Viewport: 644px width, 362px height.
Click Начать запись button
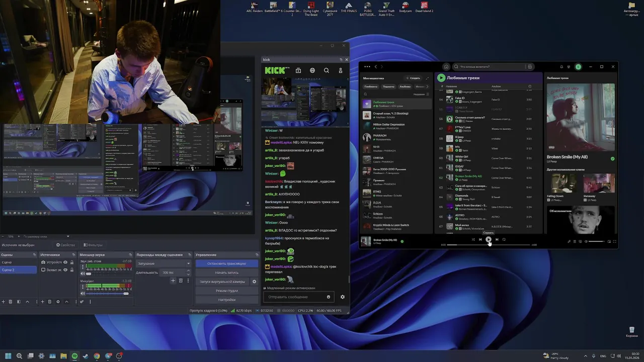click(227, 273)
